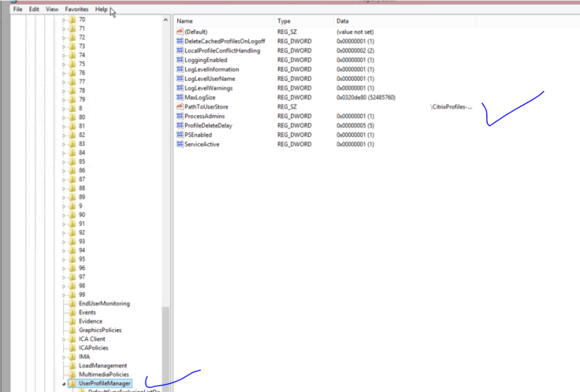Screen dimensions: 580x392
Task: Click the Data column header
Action: pos(344,20)
